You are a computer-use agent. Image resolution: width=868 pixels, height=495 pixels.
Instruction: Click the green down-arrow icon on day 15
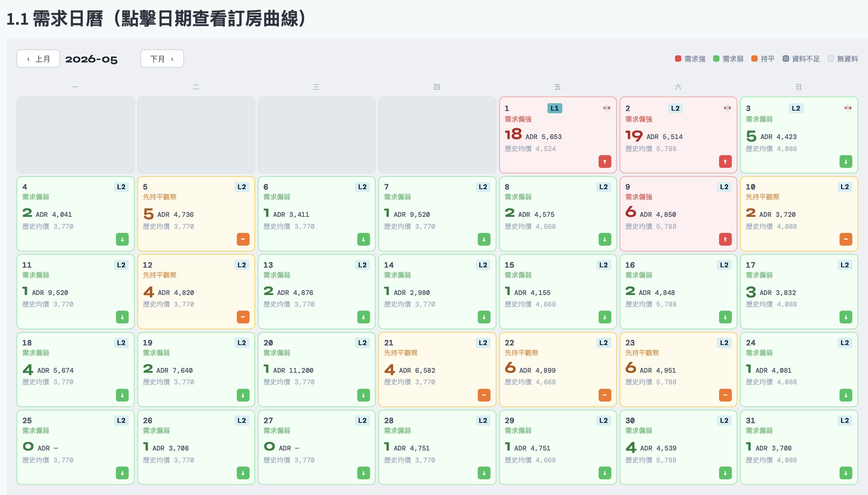point(605,317)
